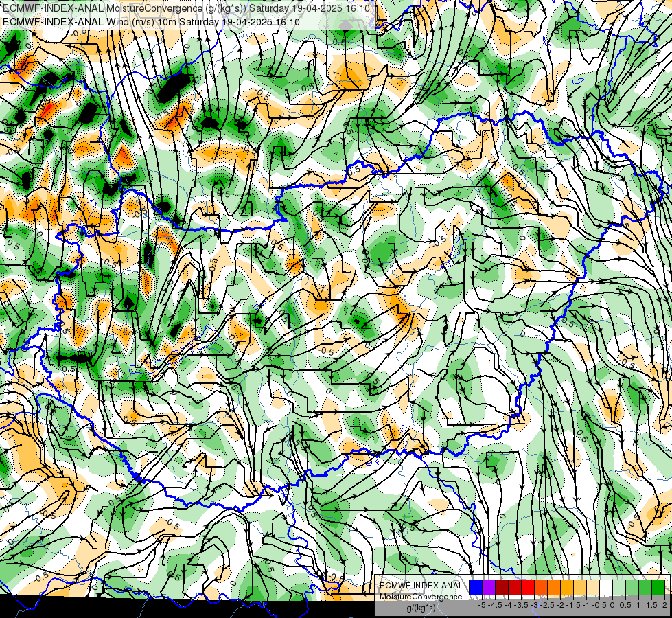Click legend tick label -5
This screenshot has height=618, width=672.
click(x=482, y=605)
